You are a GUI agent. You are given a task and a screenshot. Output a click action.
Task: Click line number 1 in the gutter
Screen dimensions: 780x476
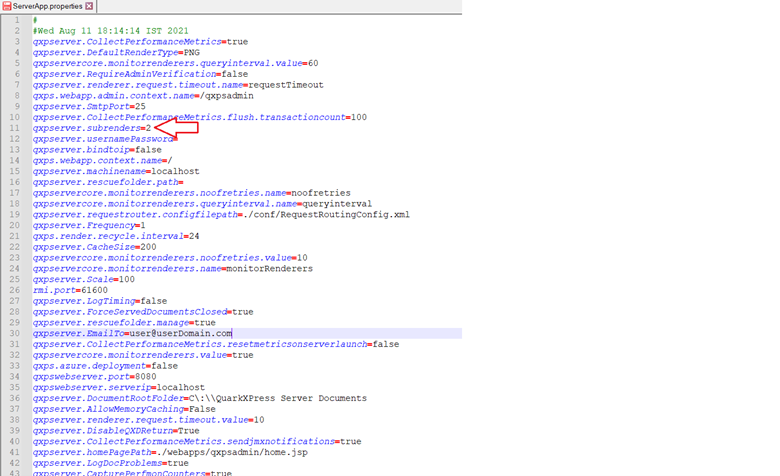tap(17, 20)
